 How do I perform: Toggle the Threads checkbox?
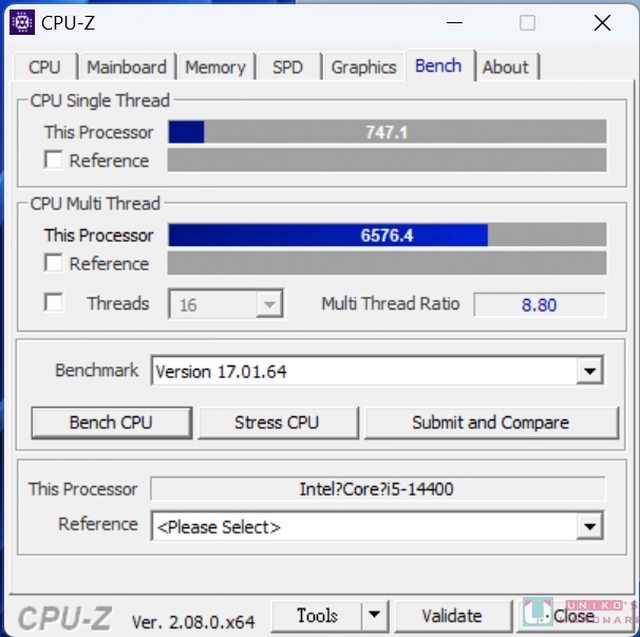click(53, 303)
